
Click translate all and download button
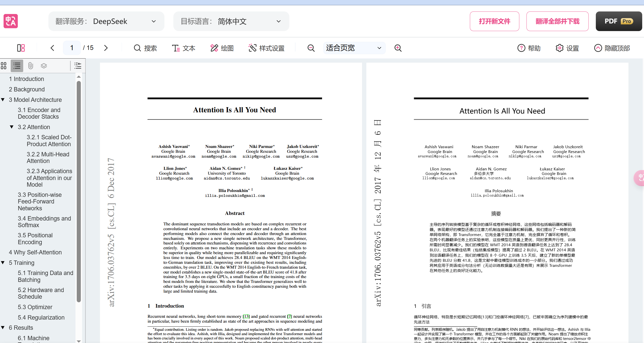[557, 21]
